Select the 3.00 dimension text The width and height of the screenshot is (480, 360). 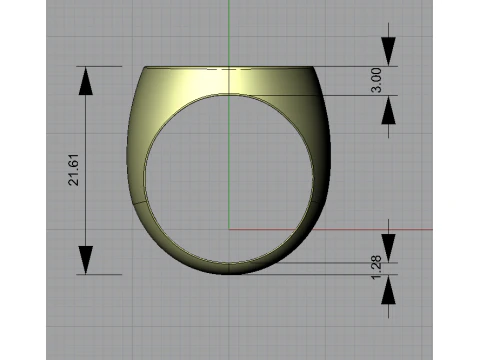point(376,80)
